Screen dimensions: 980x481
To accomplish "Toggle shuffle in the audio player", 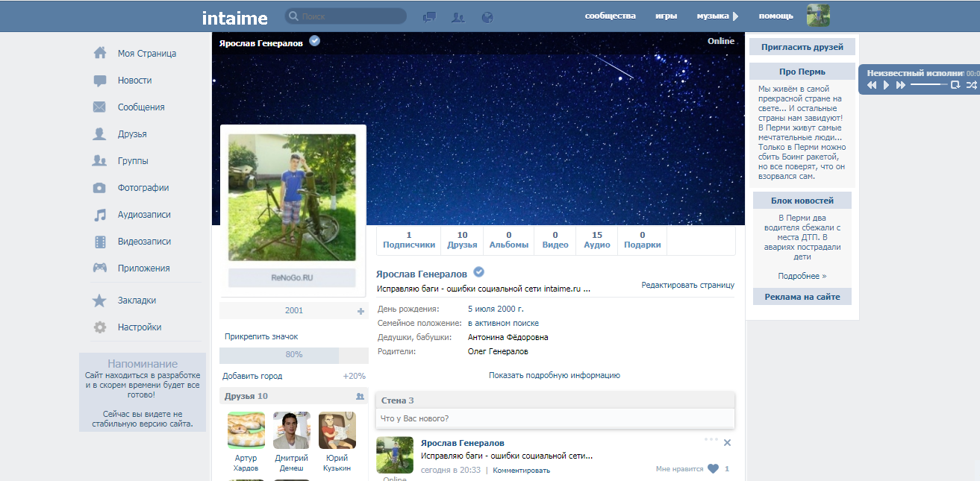I will coord(970,85).
